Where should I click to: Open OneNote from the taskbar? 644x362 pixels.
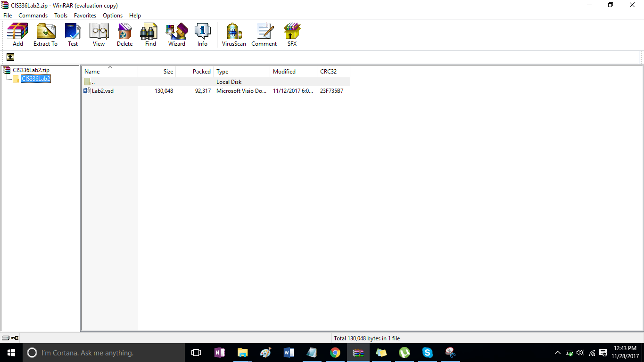220,353
